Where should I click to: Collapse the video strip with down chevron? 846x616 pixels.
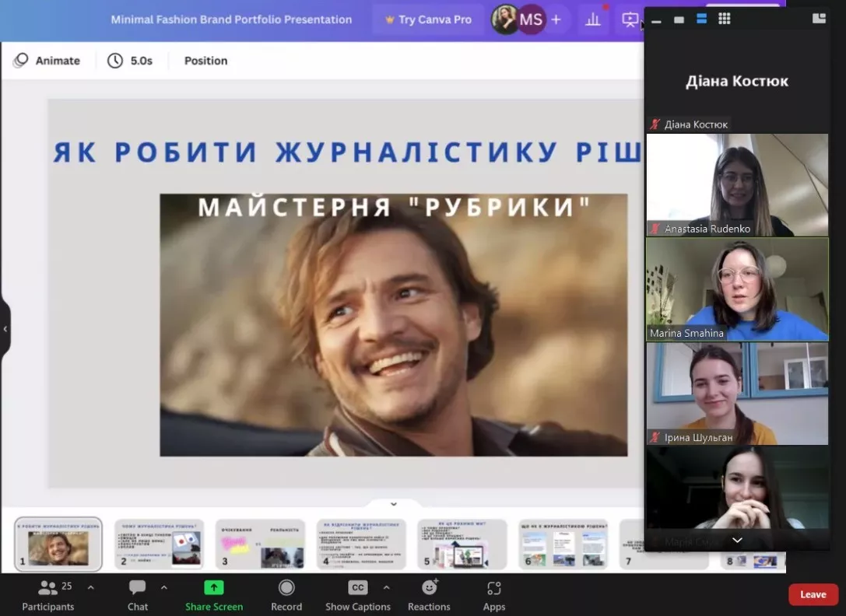tap(736, 540)
